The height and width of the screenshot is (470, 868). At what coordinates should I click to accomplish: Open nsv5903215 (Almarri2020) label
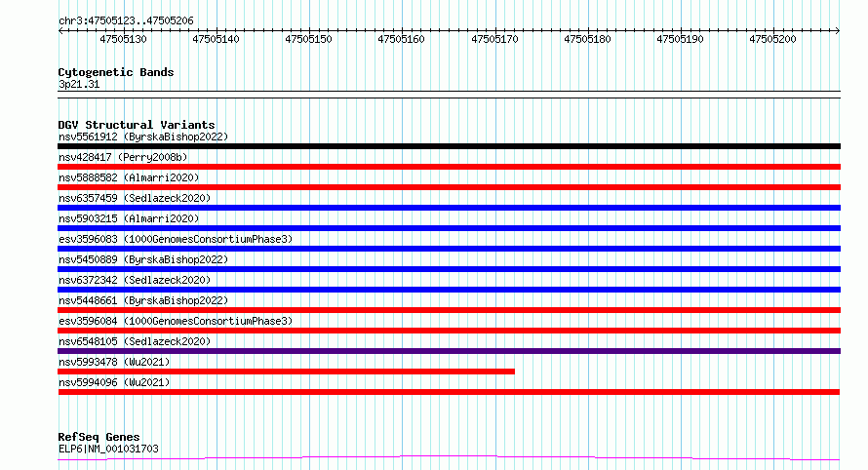129,218
